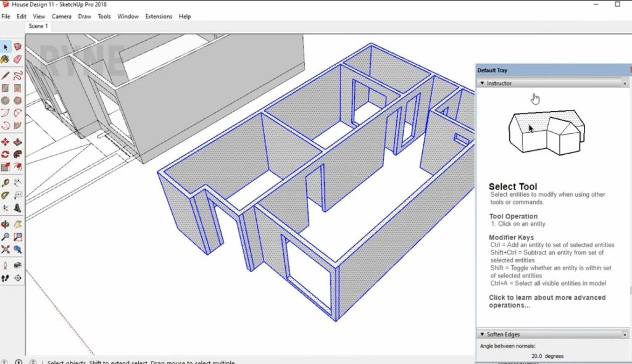This screenshot has height=364, width=632.
Task: Open the File menu
Action: coord(6,17)
